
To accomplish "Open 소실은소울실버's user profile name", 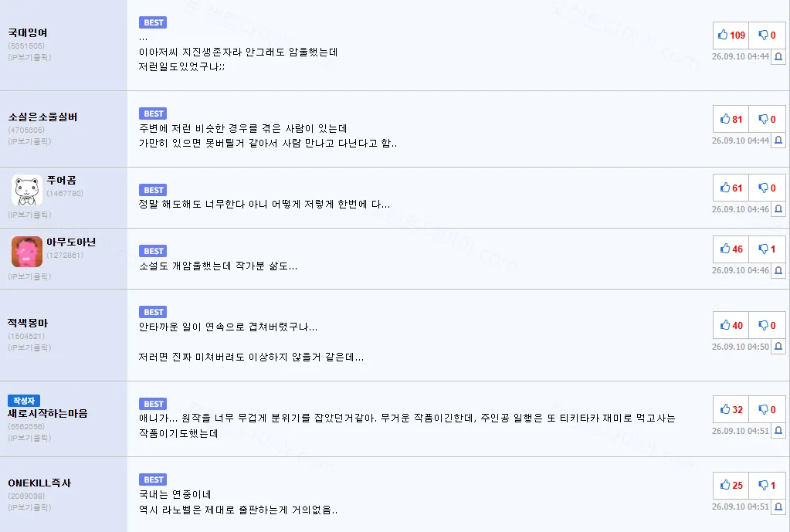I will point(42,117).
